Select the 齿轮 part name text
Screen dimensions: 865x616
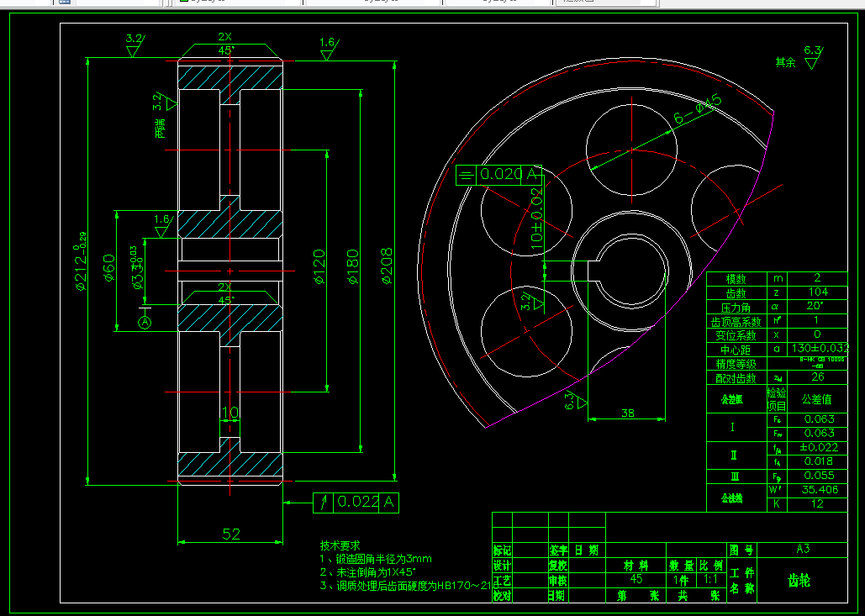[799, 580]
